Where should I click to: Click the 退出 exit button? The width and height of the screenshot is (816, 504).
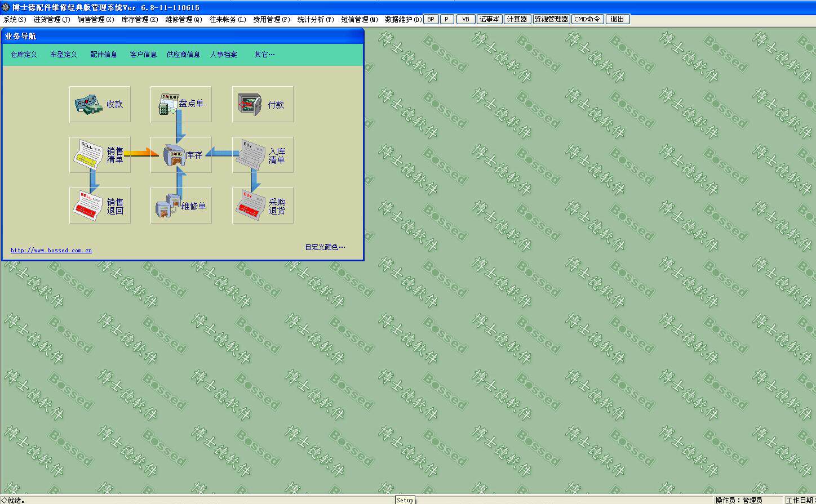click(618, 19)
